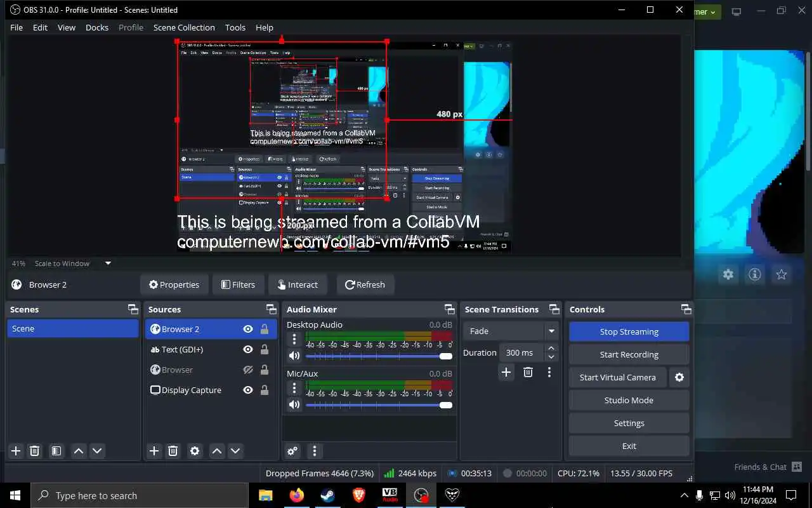
Task: Open OBS Settings button
Action: (x=629, y=423)
